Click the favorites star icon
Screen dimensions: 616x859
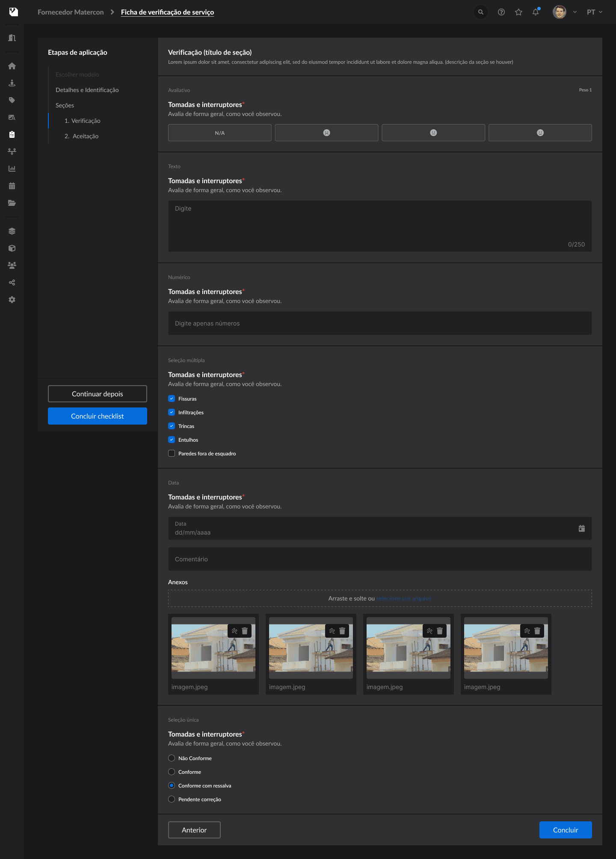518,12
